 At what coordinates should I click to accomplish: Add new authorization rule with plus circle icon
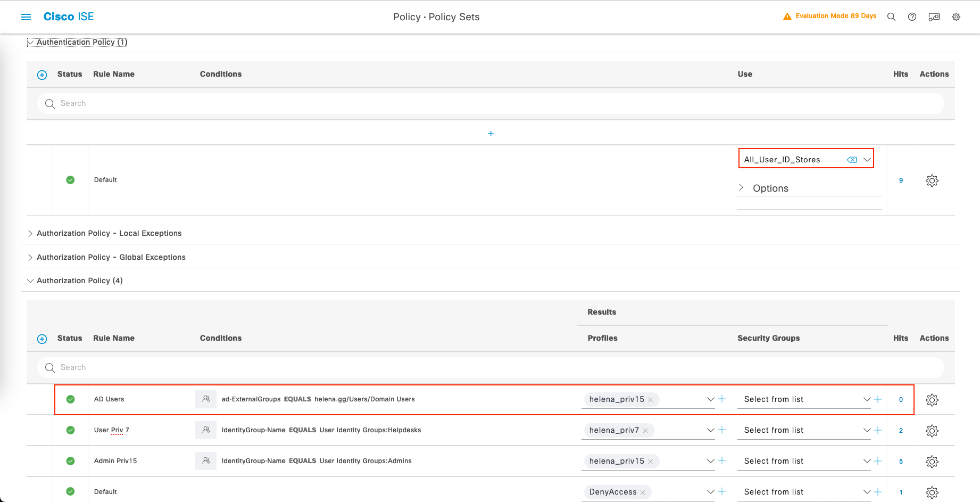(x=42, y=339)
